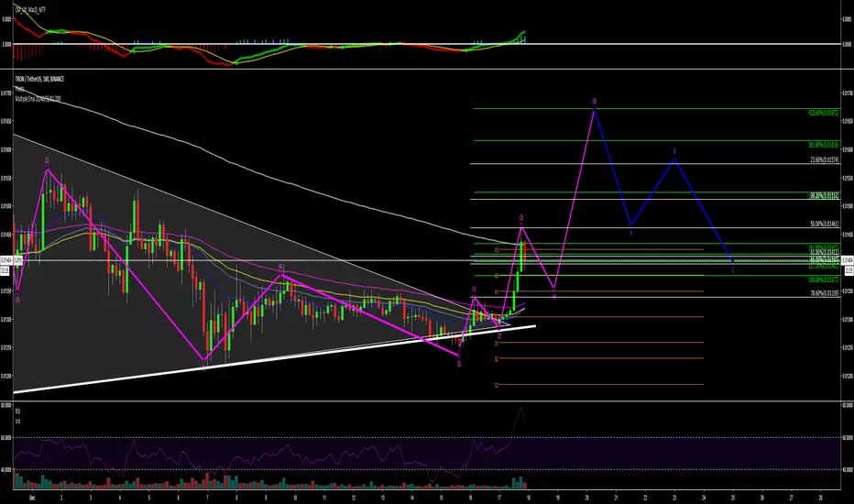854x504 pixels.
Task: Click the Dec label on date axis
Action: (31, 498)
